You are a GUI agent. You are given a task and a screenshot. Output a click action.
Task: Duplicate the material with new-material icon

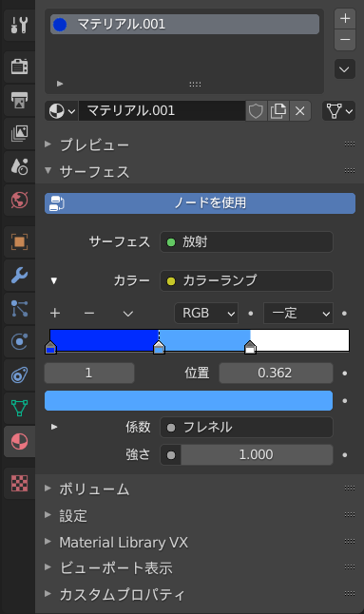pos(278,111)
